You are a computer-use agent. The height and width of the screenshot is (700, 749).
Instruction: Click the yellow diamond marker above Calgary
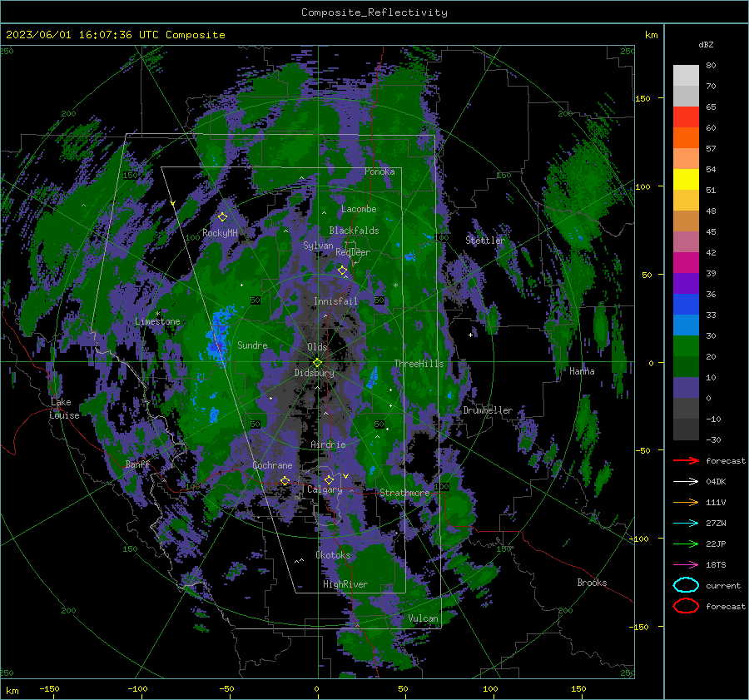(329, 479)
